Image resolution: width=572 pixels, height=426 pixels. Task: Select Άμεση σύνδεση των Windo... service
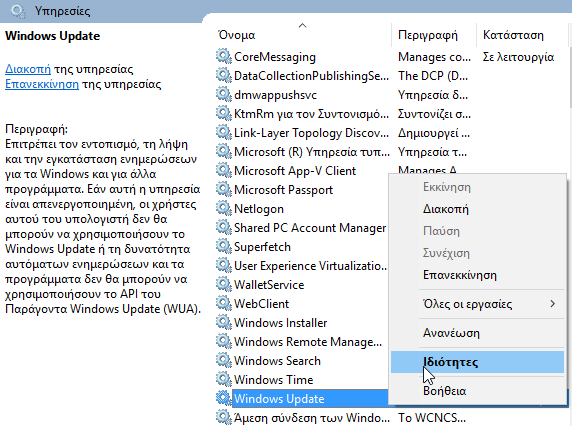[312, 418]
